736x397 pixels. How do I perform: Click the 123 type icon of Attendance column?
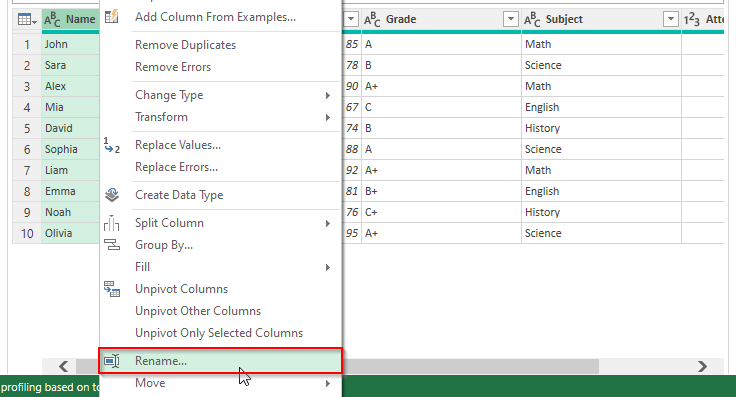(x=691, y=19)
